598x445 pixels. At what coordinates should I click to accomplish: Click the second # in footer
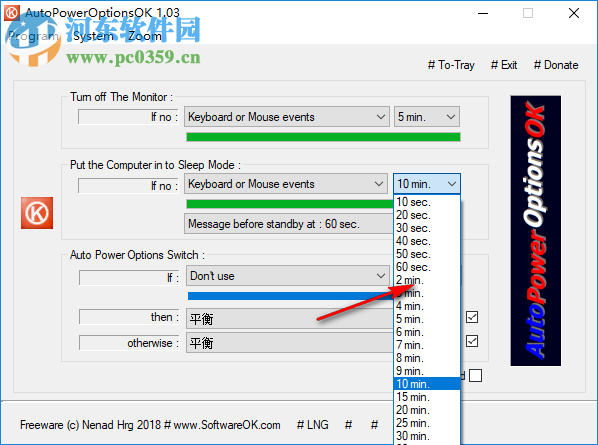tap(375, 425)
